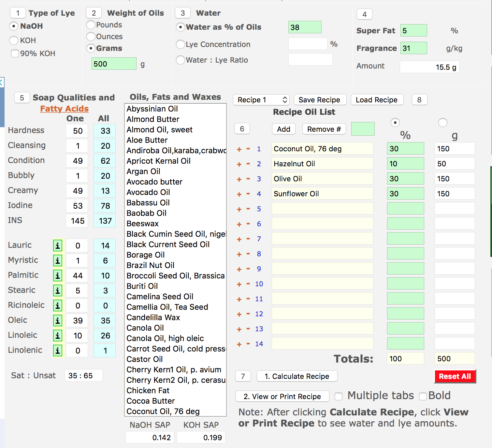Open Ricinoleic acid info icon

point(58,306)
